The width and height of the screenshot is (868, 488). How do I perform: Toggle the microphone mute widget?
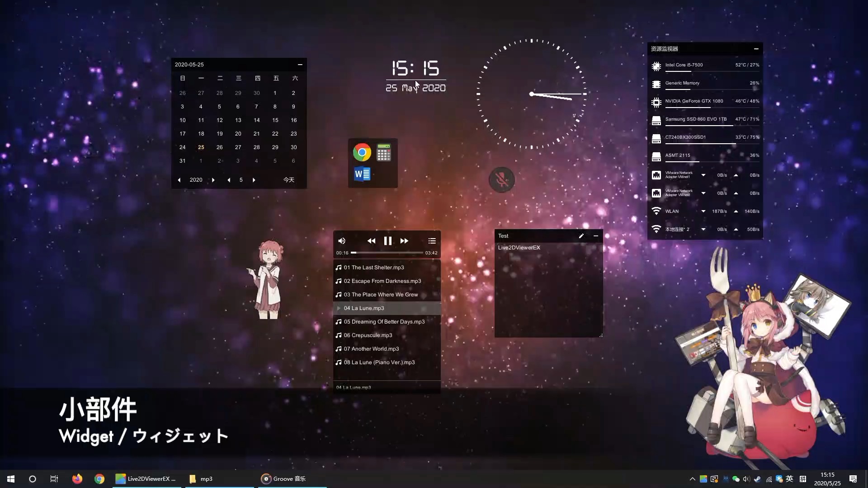click(501, 180)
